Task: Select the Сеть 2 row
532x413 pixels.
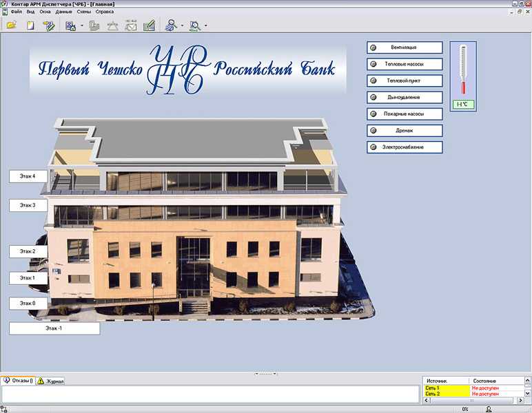Action: tap(473, 394)
